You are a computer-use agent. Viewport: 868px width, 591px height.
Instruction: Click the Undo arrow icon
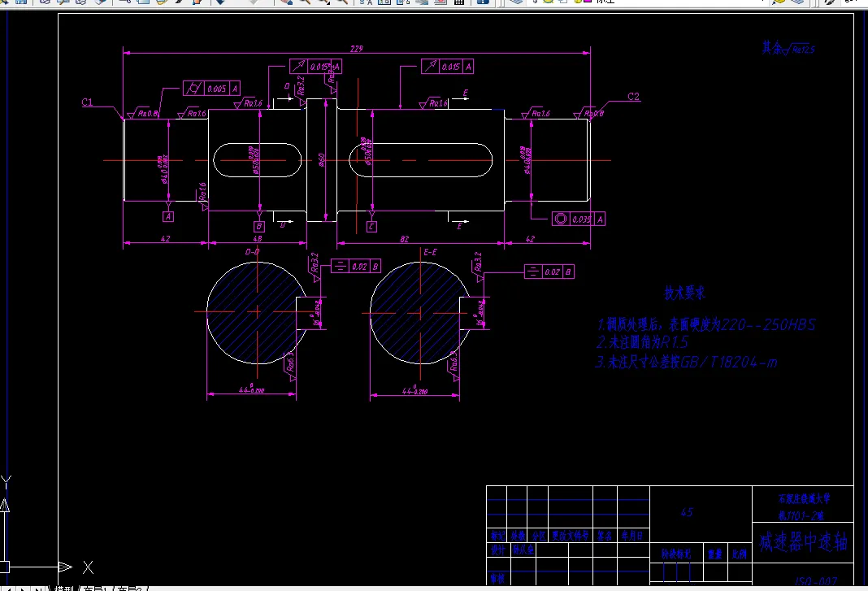pos(221,2)
